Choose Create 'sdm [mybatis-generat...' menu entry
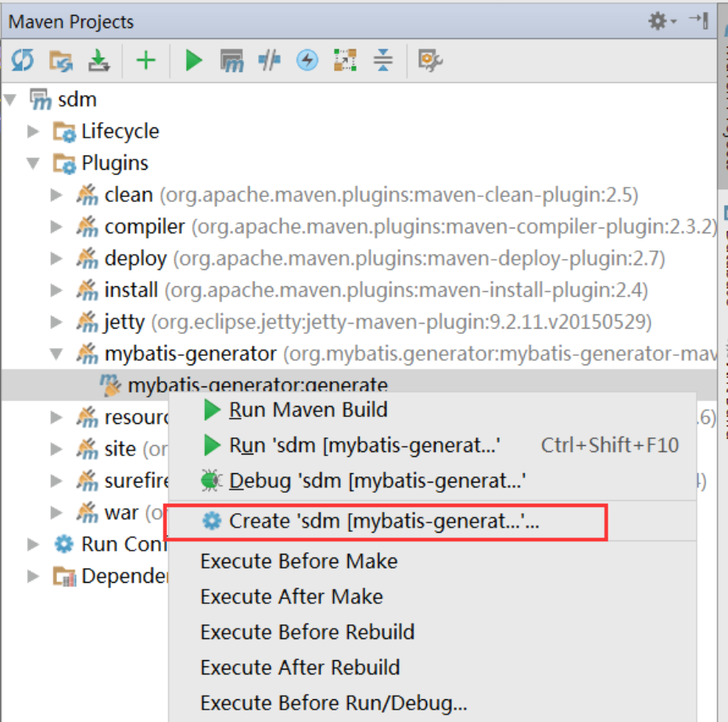 [432, 522]
